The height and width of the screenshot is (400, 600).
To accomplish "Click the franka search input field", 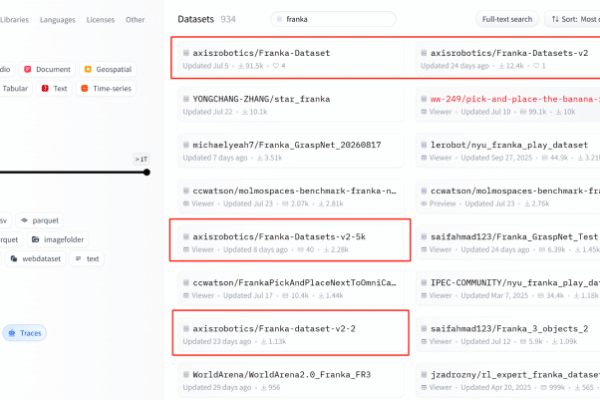I will [333, 19].
